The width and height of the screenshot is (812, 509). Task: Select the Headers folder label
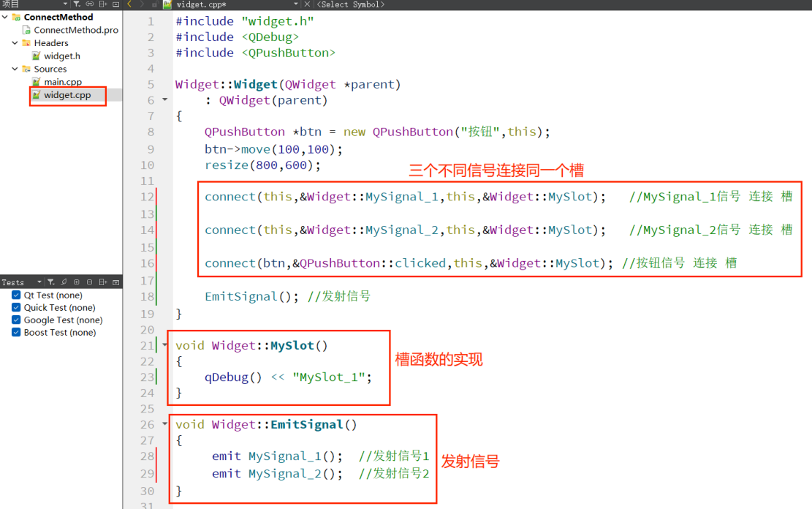tap(51, 43)
